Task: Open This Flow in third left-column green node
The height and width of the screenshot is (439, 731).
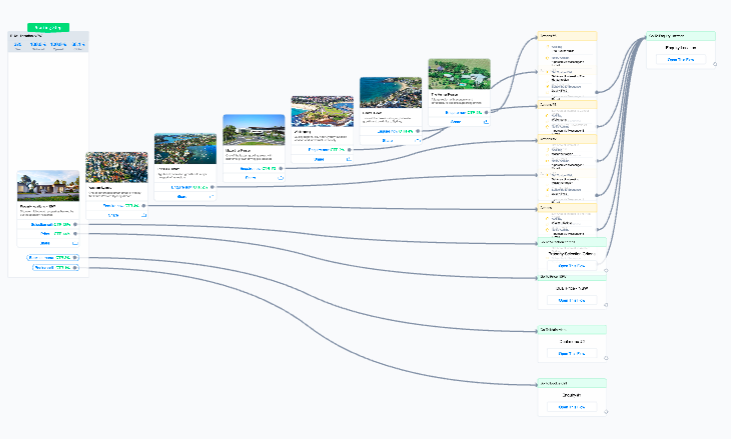Action: coord(572,354)
